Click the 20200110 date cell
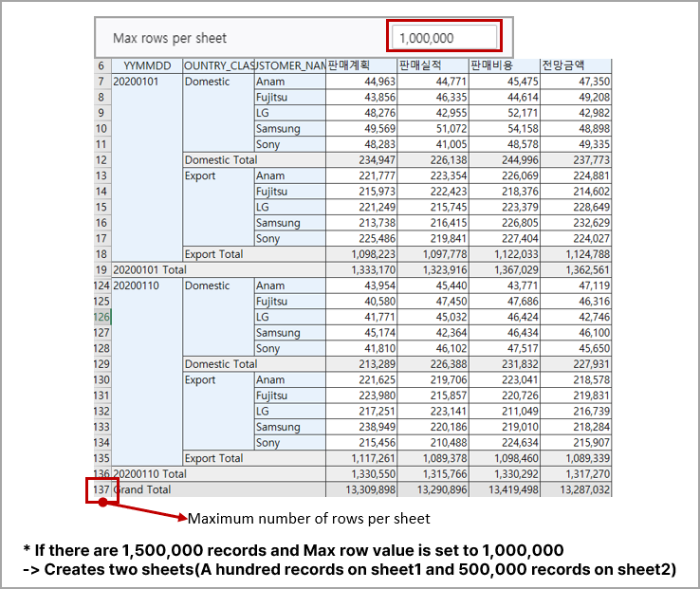700x589 pixels. pyautogui.click(x=147, y=372)
